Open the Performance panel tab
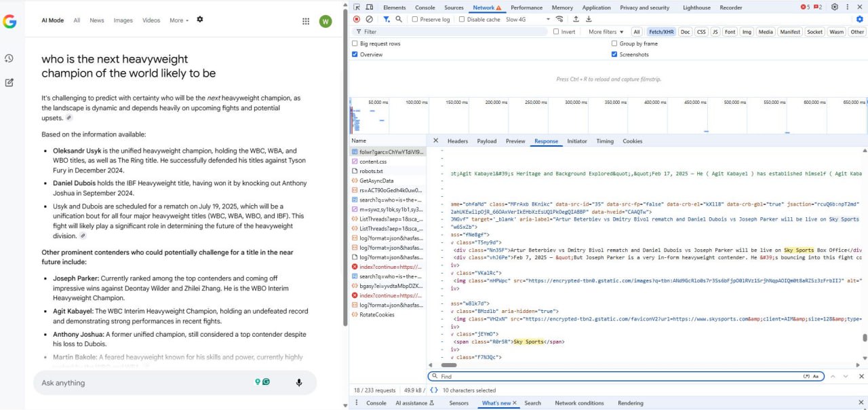 tap(527, 7)
